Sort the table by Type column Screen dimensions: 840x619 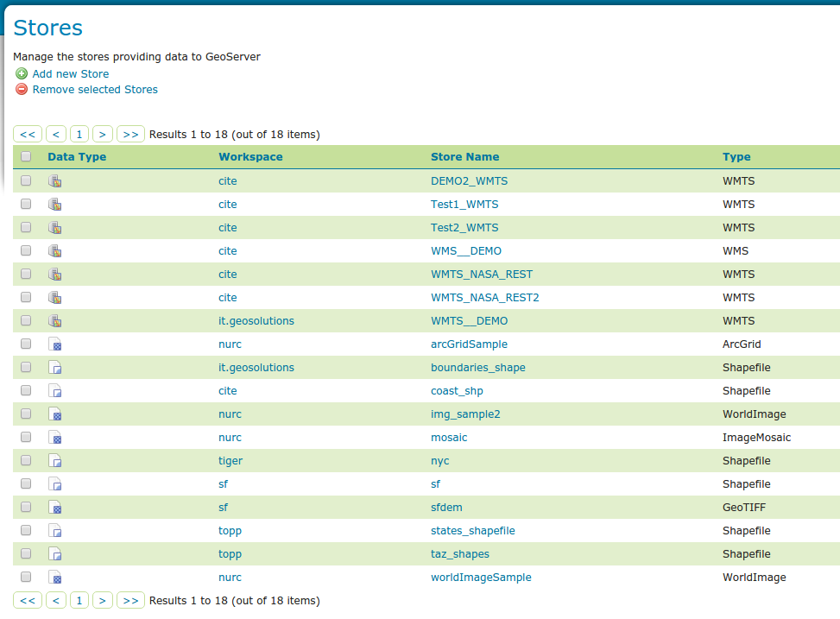click(735, 155)
